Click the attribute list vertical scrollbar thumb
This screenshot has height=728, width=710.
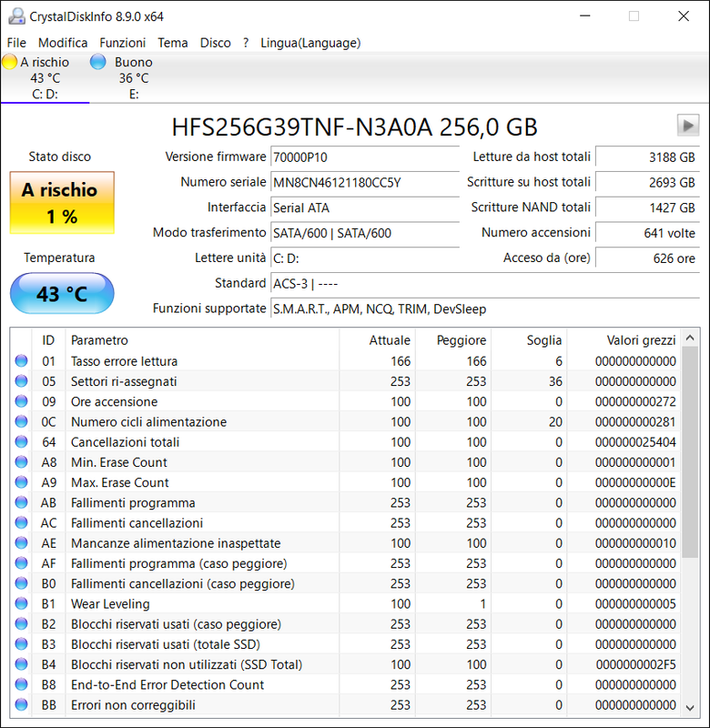[x=690, y=451]
